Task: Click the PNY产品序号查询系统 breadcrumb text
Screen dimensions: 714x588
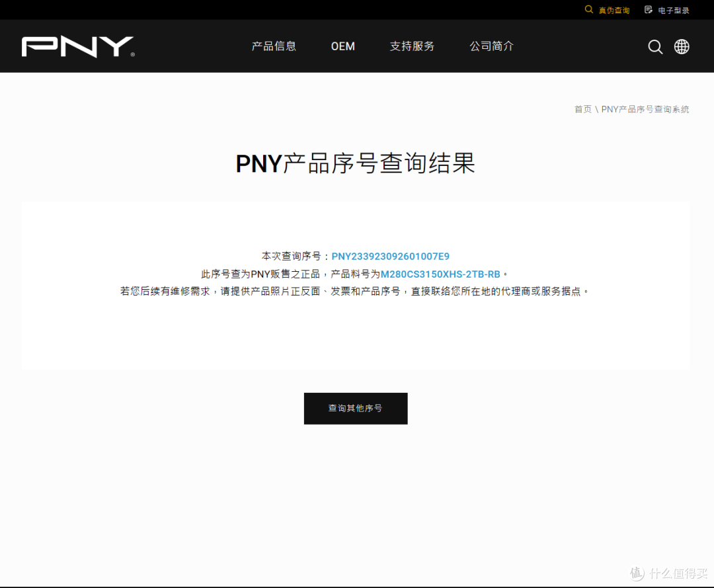Action: coord(644,109)
